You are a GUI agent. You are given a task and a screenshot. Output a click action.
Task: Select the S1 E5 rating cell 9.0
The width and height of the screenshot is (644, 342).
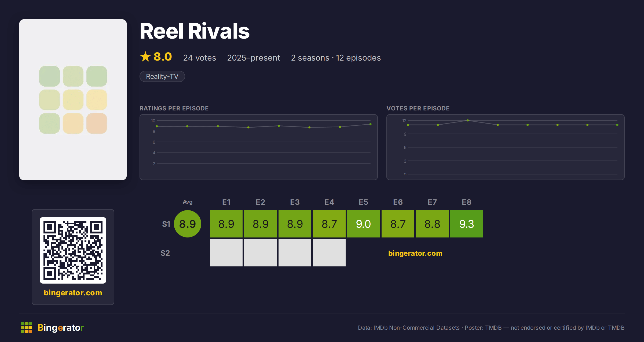pyautogui.click(x=364, y=224)
